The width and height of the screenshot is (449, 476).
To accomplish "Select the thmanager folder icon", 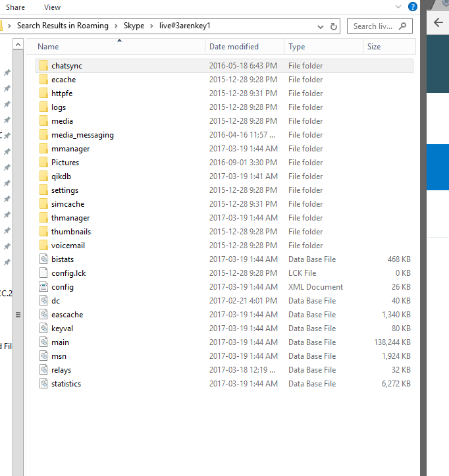I will coord(43,218).
